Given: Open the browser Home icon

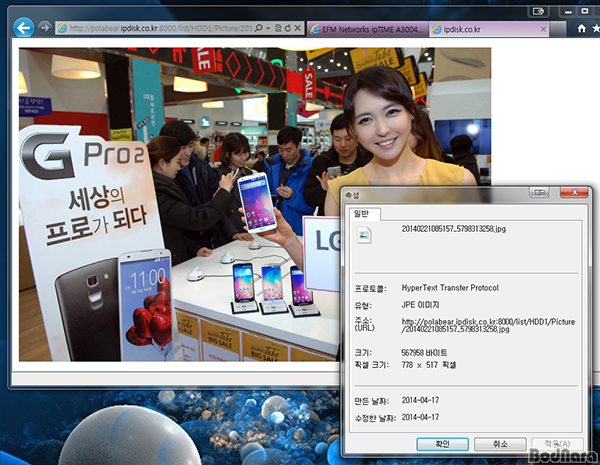Looking at the screenshot, I should pos(582,28).
